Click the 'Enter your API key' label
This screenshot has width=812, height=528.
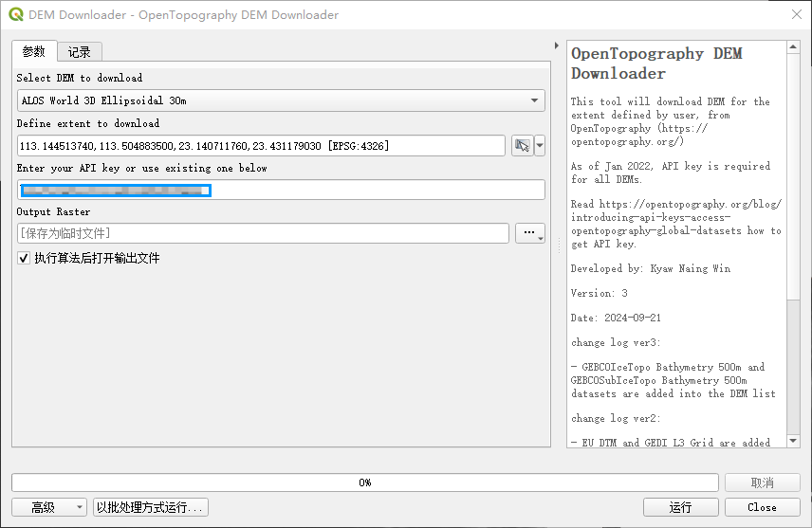pos(142,168)
